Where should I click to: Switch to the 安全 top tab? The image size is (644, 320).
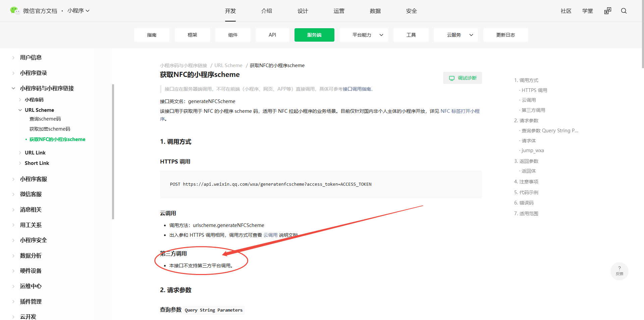click(x=412, y=11)
